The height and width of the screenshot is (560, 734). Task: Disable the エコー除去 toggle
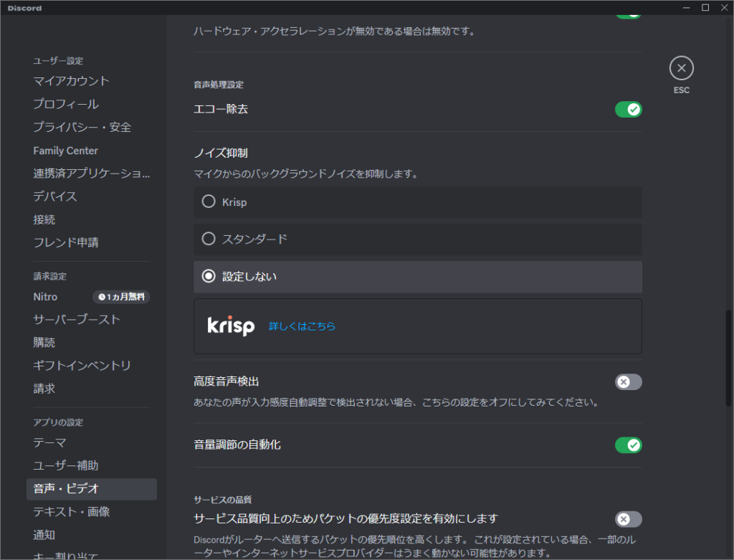(628, 109)
